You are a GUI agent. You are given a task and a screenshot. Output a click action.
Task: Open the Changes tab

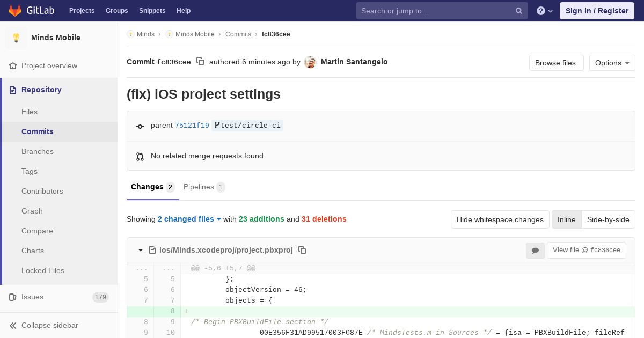pos(153,187)
